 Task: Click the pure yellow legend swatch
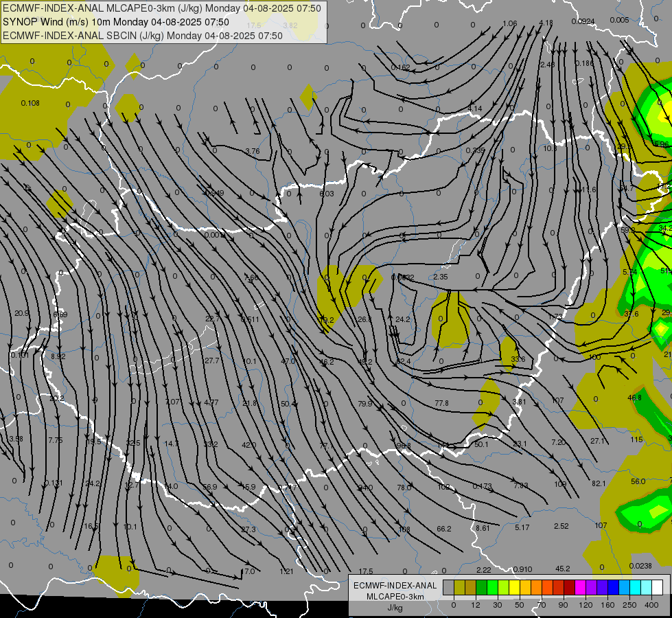coord(515,587)
